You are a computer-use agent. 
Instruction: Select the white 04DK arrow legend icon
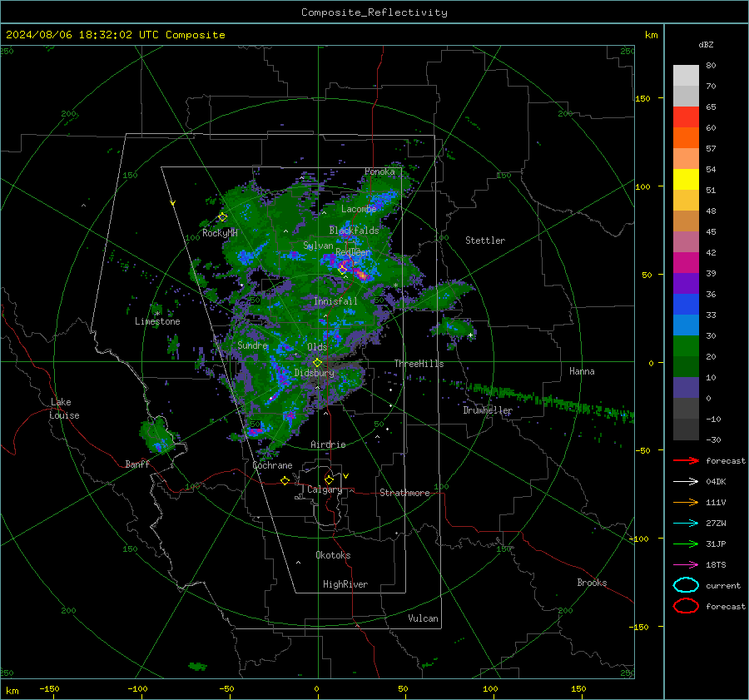click(686, 481)
